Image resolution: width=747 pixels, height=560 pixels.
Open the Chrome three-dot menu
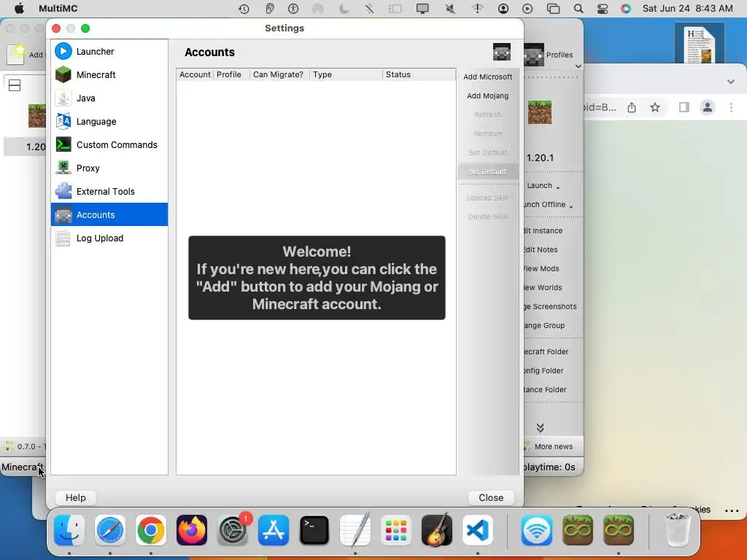[731, 108]
